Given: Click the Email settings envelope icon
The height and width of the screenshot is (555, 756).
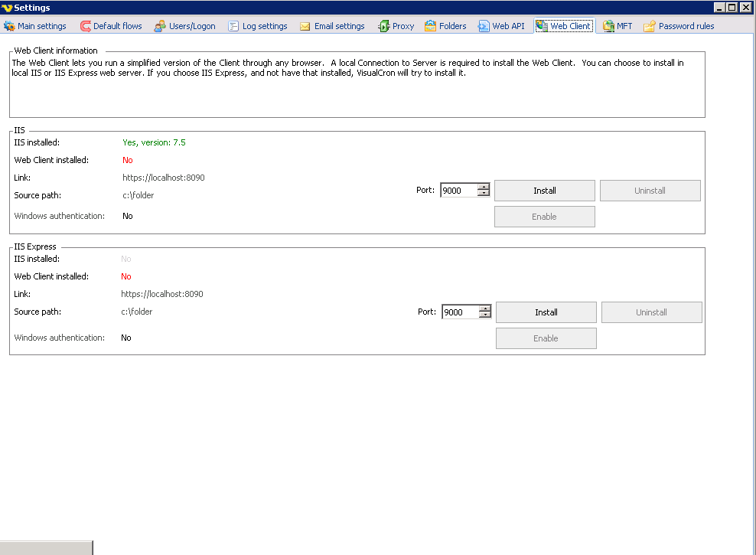Looking at the screenshot, I should (305, 26).
